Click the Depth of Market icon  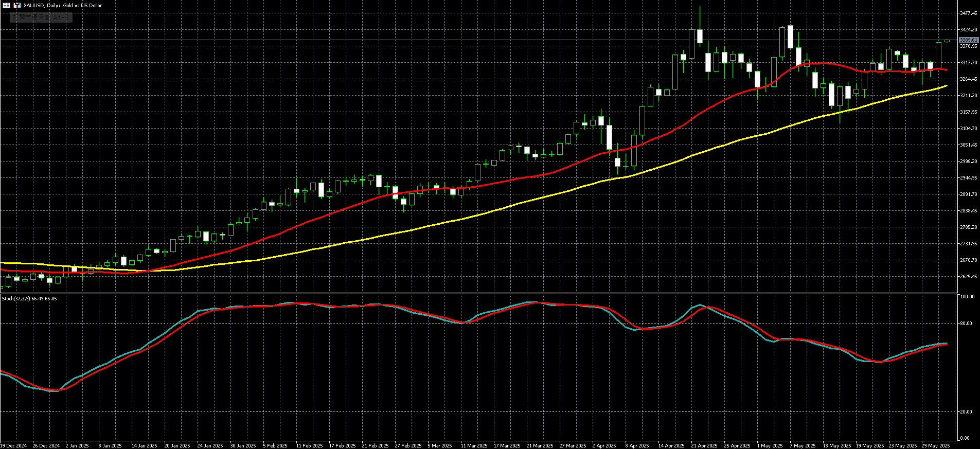click(x=17, y=5)
